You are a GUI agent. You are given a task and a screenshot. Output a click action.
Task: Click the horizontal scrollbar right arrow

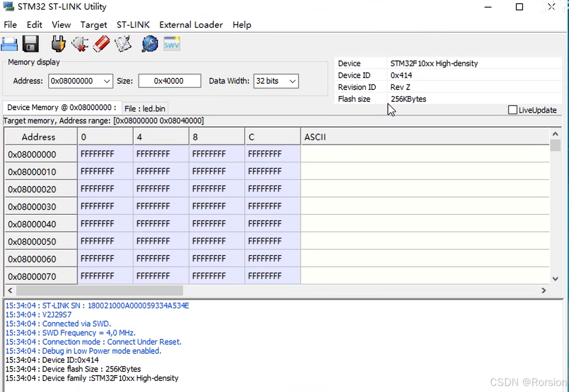544,290
